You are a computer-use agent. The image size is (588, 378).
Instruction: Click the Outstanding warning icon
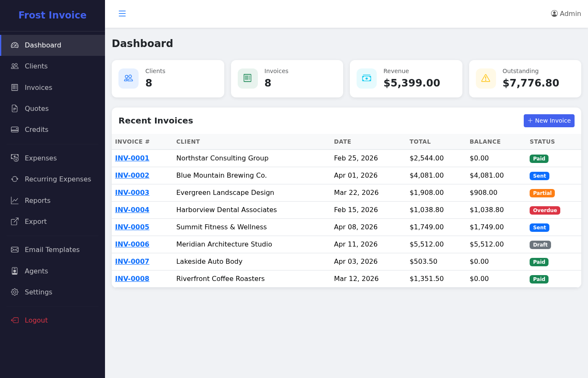[x=486, y=78]
